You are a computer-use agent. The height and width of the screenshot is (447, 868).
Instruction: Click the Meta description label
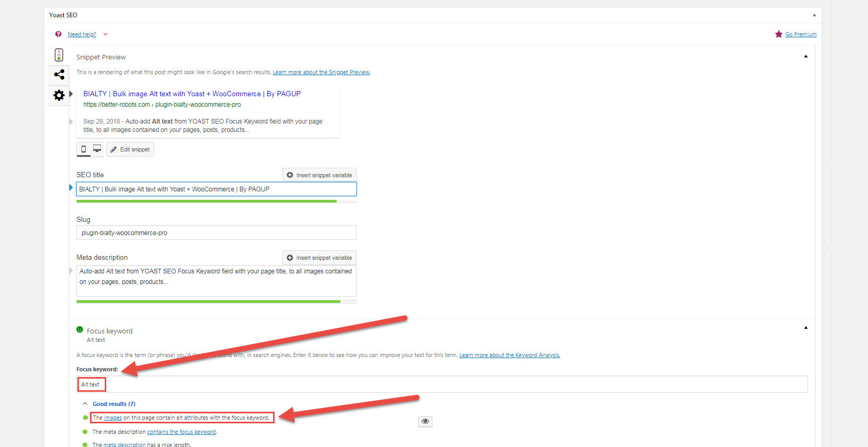coord(102,258)
